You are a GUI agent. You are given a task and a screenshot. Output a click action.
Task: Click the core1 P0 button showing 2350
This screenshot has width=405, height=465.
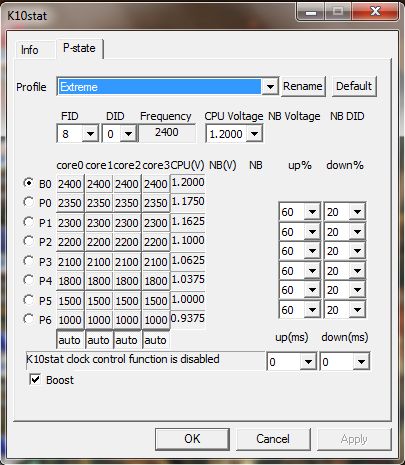click(x=99, y=203)
